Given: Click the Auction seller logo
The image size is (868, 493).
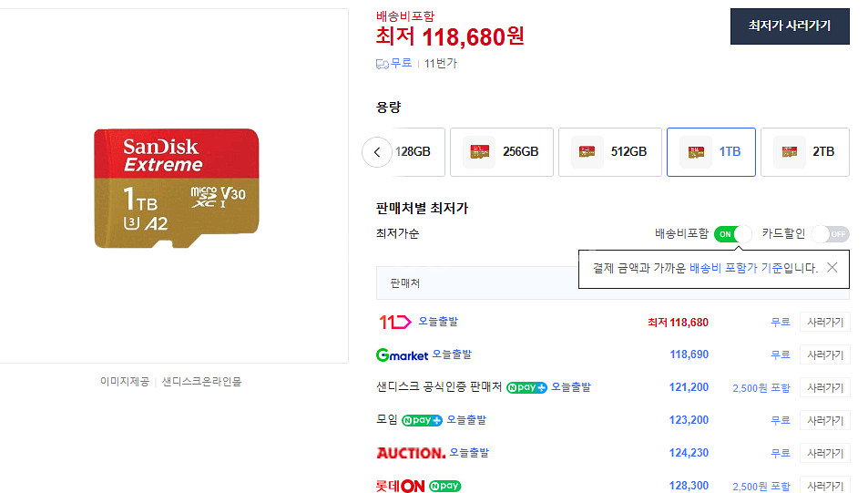Looking at the screenshot, I should click(410, 453).
